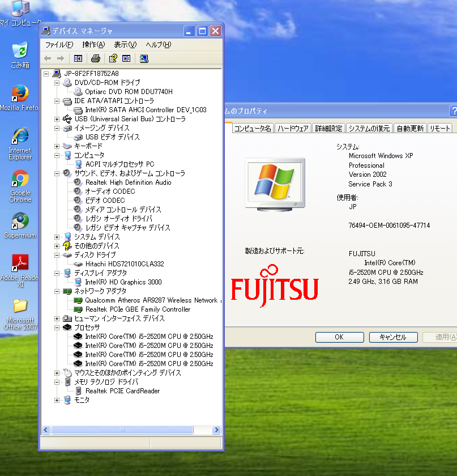Expand the システム デバイス node
Image resolution: width=457 pixels, height=476 pixels.
click(x=57, y=237)
